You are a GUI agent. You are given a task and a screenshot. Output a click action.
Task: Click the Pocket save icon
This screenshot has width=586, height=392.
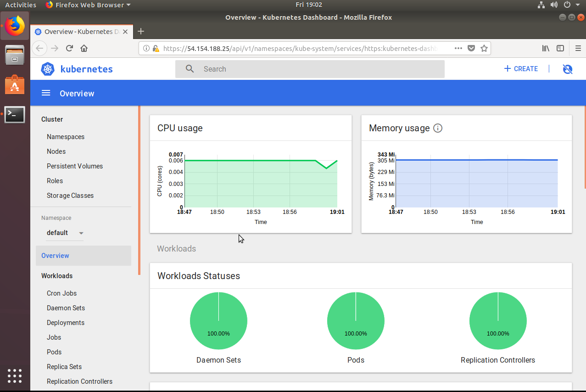[471, 48]
